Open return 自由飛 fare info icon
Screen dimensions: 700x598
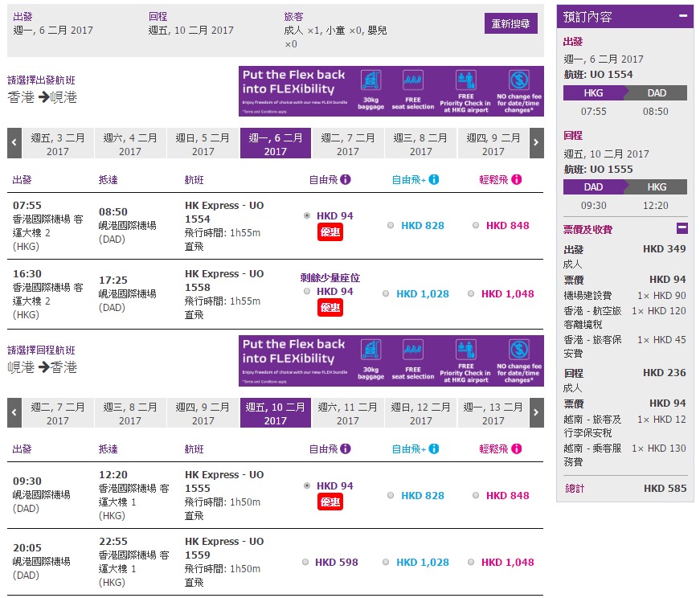click(x=346, y=448)
